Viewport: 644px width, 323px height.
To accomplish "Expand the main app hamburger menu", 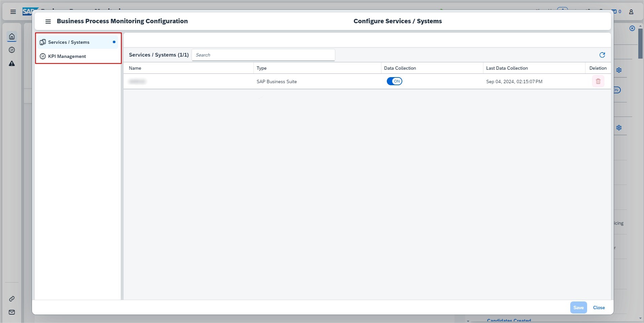I will point(13,12).
